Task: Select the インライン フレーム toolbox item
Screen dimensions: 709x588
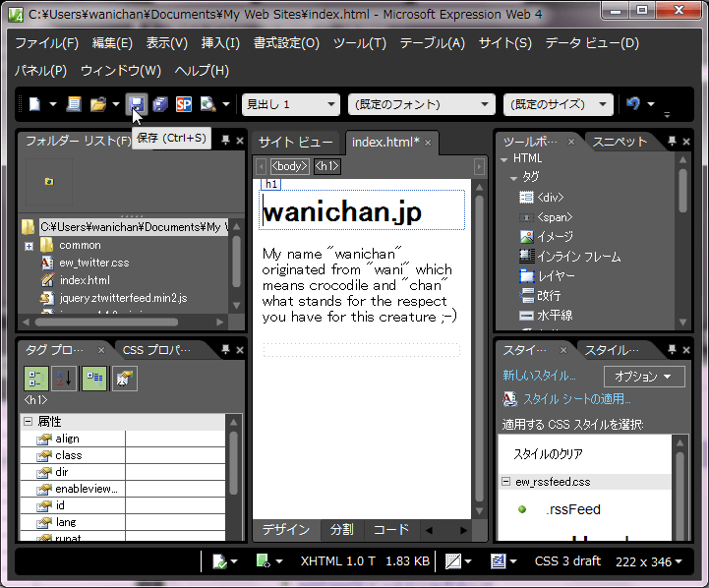Action: point(569,257)
